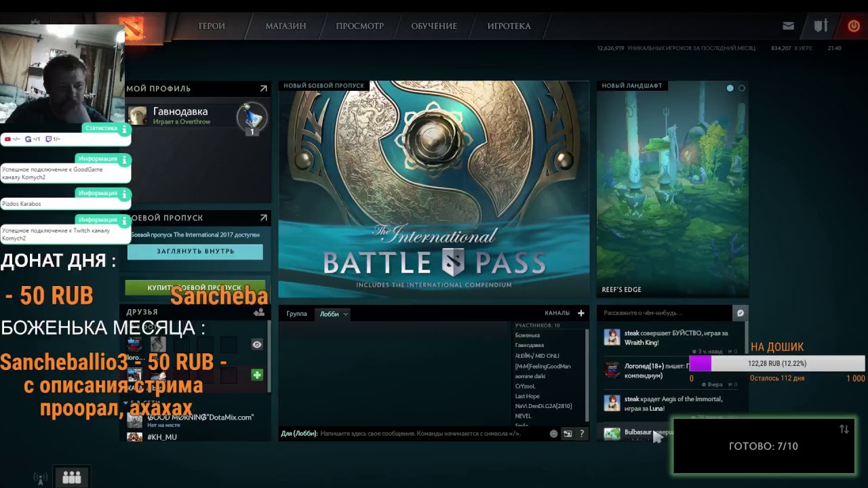Click the party bar group icon
Screen dimensions: 868x488
(72, 477)
